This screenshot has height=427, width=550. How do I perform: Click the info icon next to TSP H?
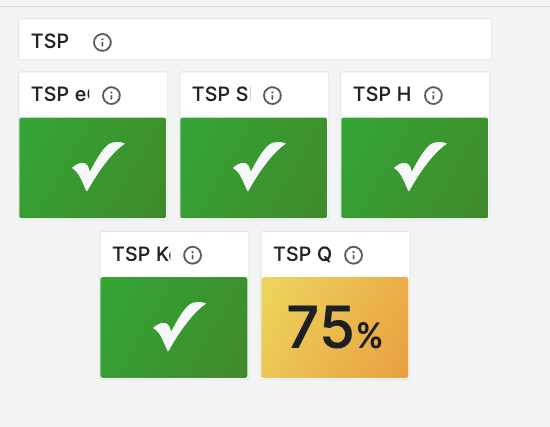tap(433, 95)
